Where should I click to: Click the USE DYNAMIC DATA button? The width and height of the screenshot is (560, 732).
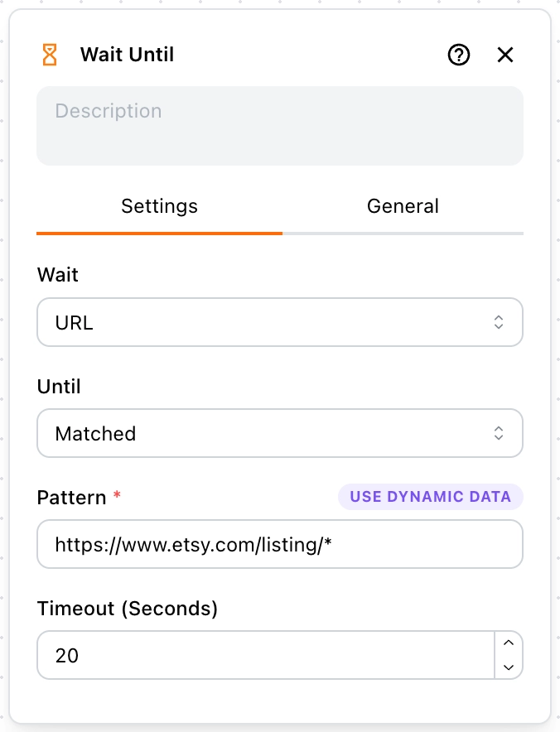pyautogui.click(x=430, y=497)
